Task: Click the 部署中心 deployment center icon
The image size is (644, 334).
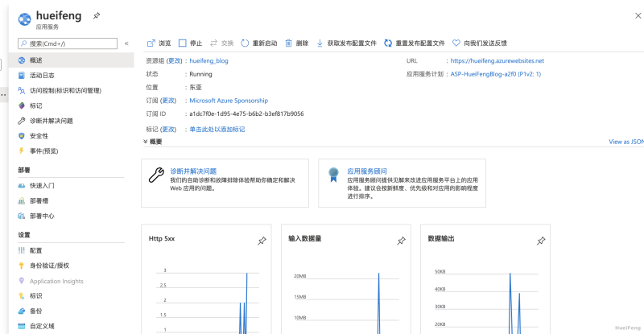Action: [22, 216]
